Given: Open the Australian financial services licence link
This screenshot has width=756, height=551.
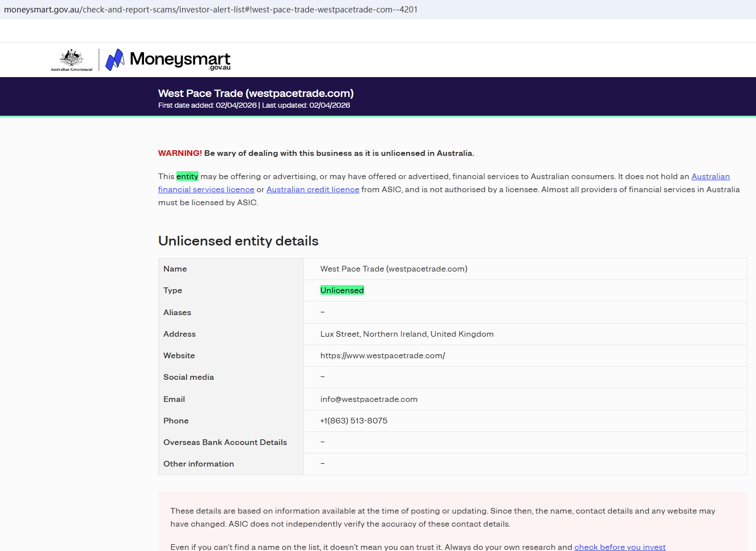Looking at the screenshot, I should tap(444, 183).
